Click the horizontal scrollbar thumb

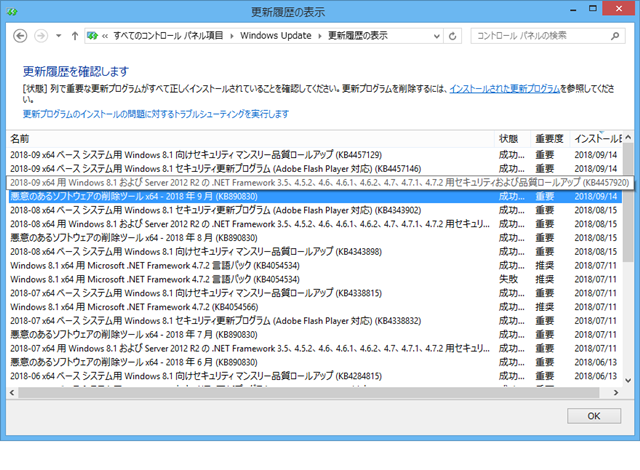tap(309, 393)
